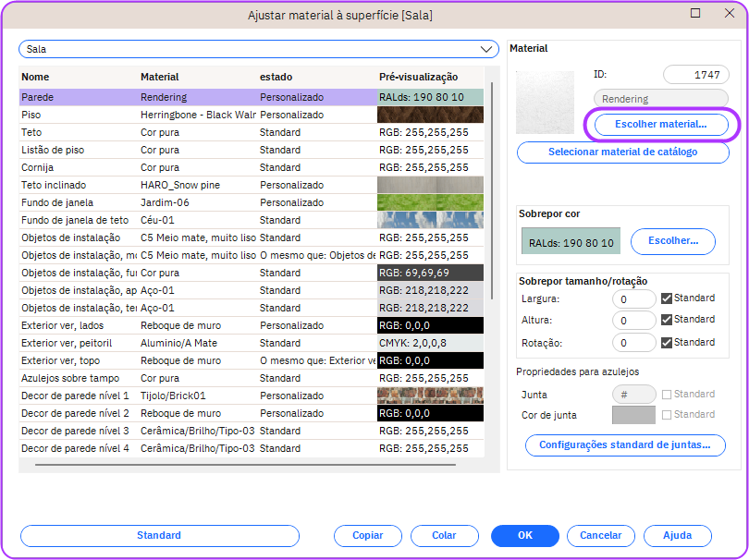Viewport: 749px width, 560px height.
Task: Click the Copiar button
Action: coord(367,536)
